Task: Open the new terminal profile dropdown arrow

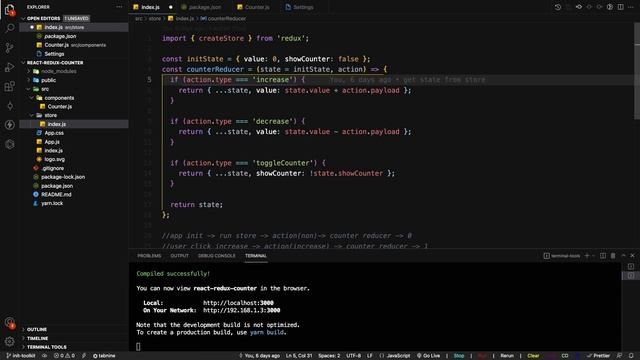Action: [593, 256]
